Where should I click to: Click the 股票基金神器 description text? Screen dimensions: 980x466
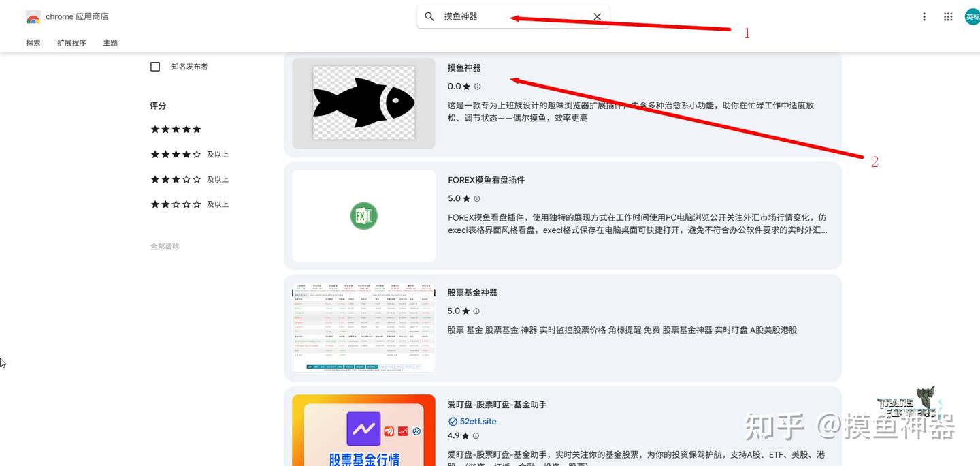[x=622, y=330]
